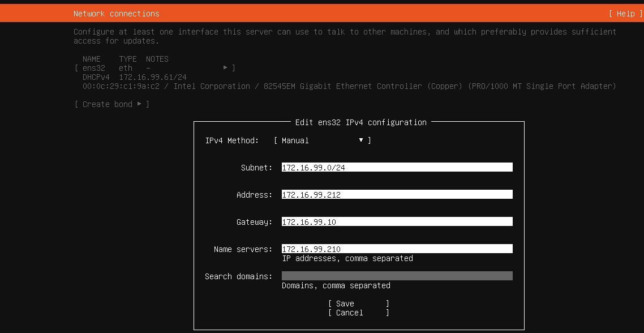Click the 'IP addresses, comma separated' hint
The width and height of the screenshot is (644, 333).
(347, 258)
